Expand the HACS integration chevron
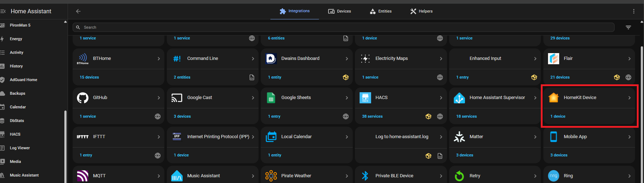 coord(441,98)
